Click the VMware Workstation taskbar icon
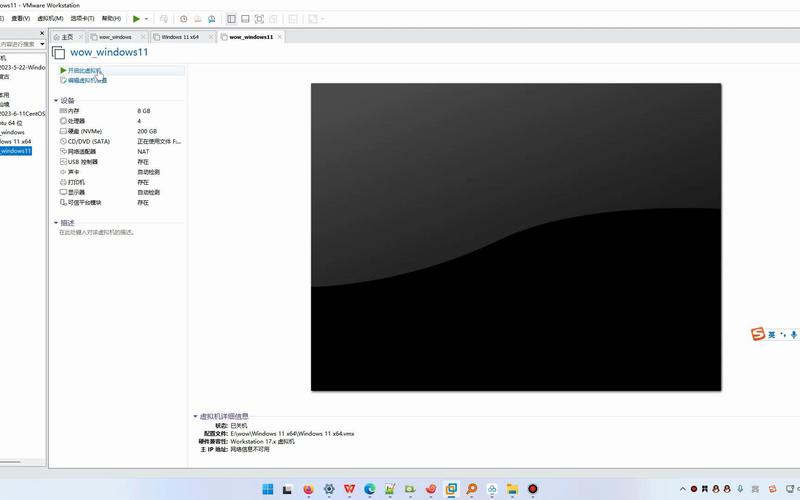 pyautogui.click(x=451, y=489)
